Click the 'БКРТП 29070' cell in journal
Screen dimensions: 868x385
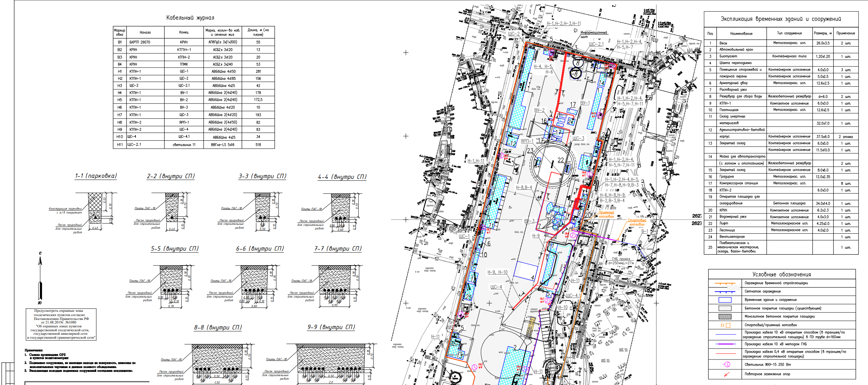(x=140, y=42)
